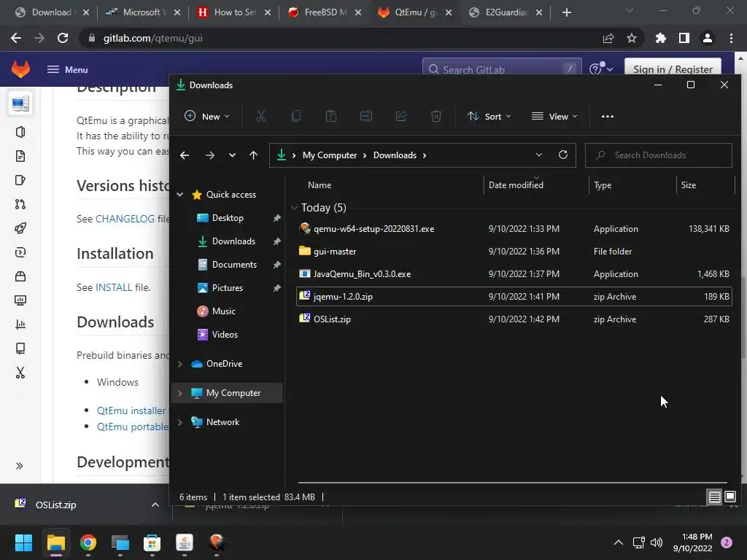Expand OneDrive in navigation pane
Screen dimensions: 747x560
tap(180, 364)
